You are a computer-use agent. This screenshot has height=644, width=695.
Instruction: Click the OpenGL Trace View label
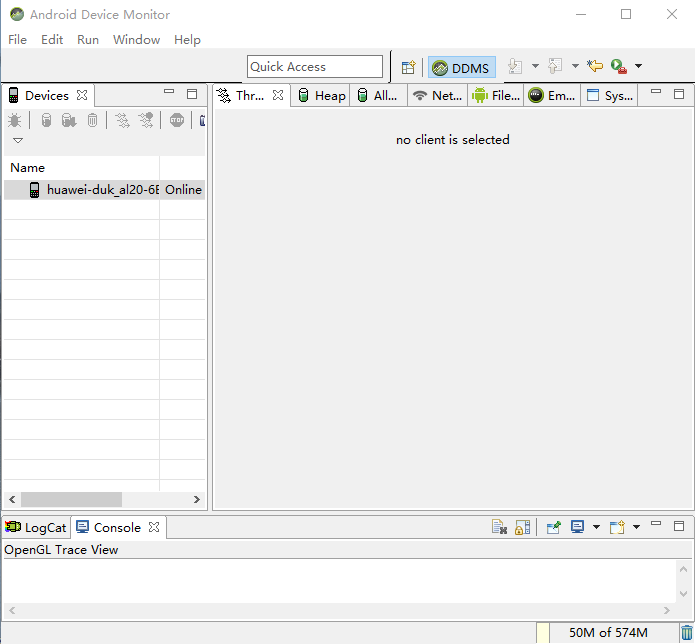(61, 550)
